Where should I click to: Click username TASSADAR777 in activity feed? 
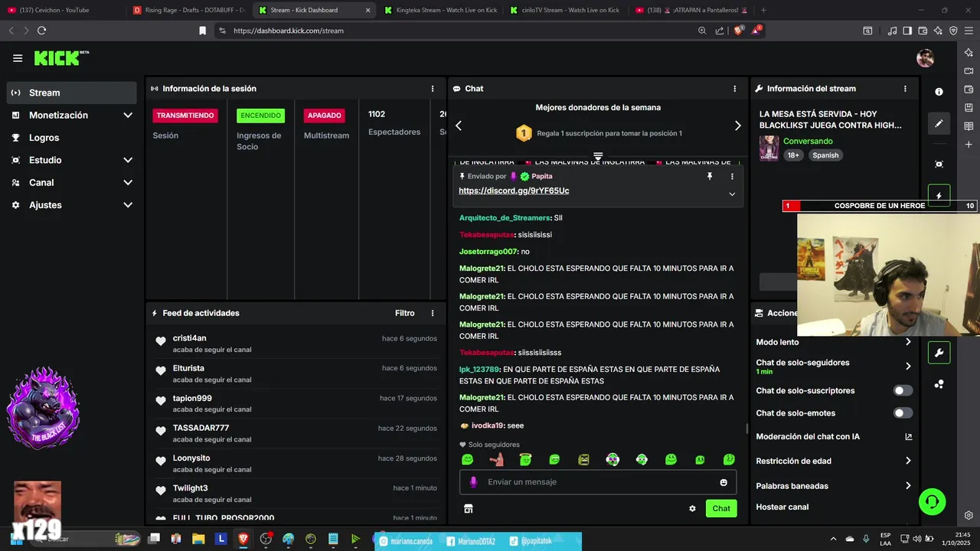tap(201, 428)
